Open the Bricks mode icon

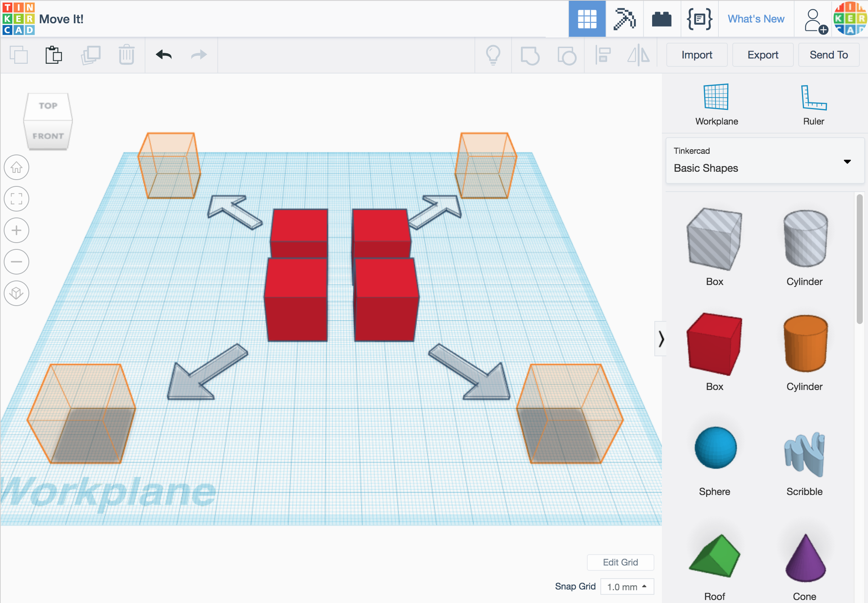[x=661, y=19]
